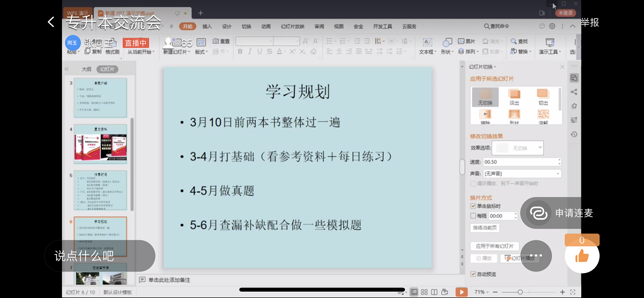
Task: Click the zoom slider handle in status bar
Action: tap(520, 292)
